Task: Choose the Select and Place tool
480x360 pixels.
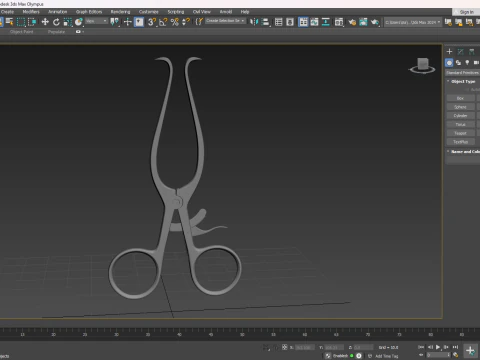Action: click(79, 22)
